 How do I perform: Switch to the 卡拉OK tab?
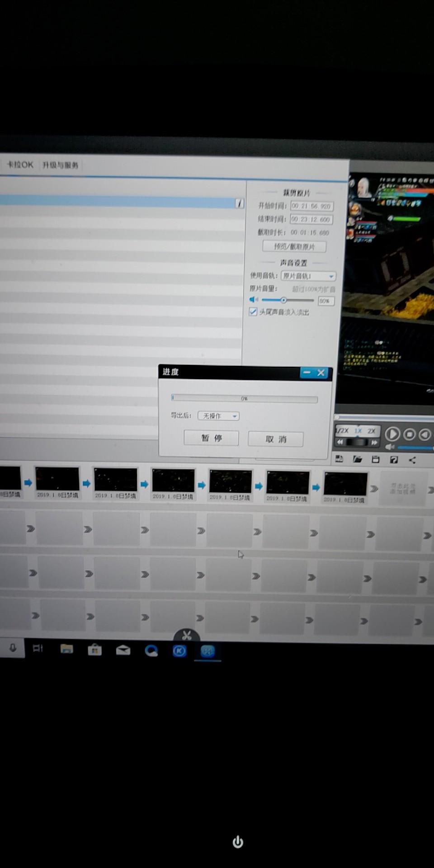[x=20, y=165]
